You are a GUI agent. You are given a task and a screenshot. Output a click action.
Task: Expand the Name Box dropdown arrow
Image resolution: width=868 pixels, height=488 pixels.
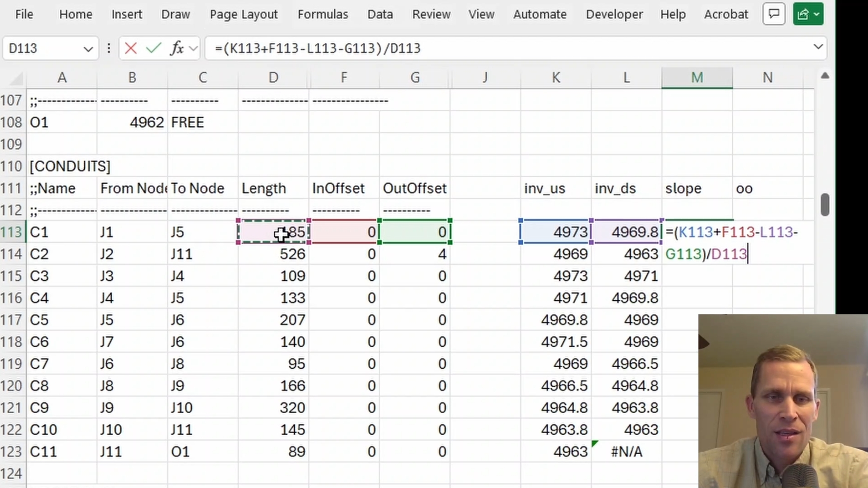click(x=88, y=49)
